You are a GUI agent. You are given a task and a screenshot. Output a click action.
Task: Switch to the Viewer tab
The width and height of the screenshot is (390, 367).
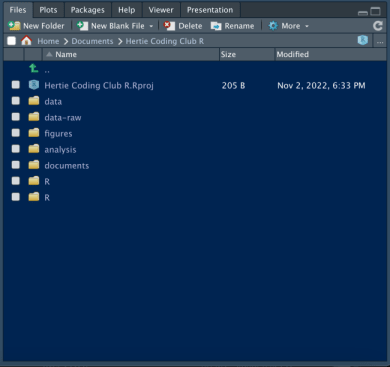pyautogui.click(x=161, y=10)
